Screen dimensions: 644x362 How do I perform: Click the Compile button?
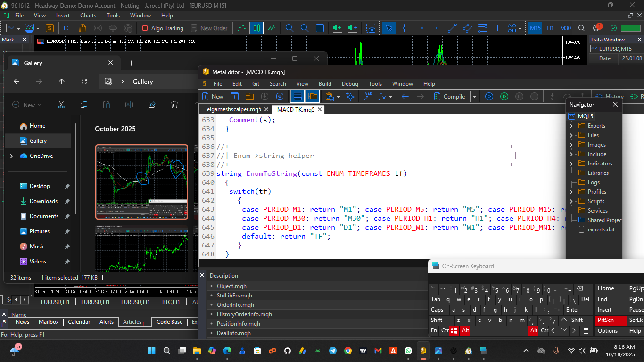(x=450, y=97)
